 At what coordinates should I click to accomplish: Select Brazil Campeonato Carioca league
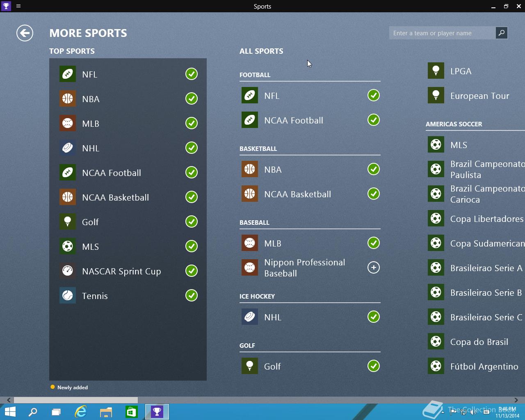(475, 194)
